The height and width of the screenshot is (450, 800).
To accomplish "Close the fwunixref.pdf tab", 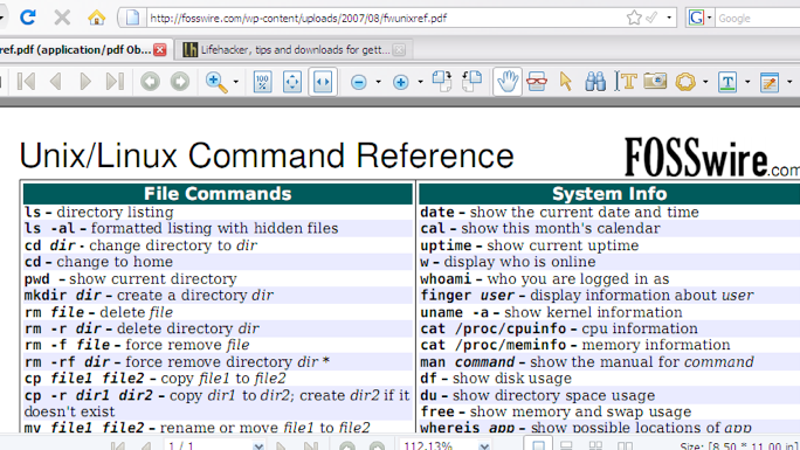I will pos(160,49).
